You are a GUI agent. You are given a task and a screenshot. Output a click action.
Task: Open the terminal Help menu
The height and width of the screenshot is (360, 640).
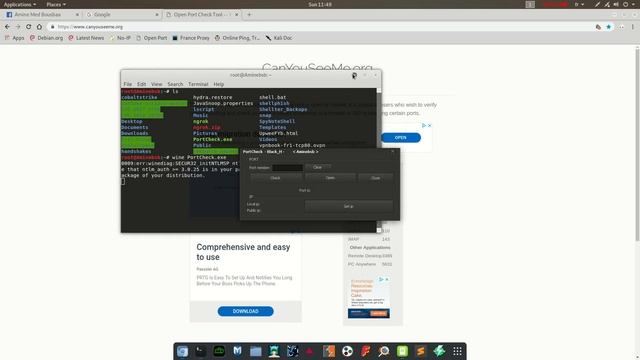[x=219, y=84]
